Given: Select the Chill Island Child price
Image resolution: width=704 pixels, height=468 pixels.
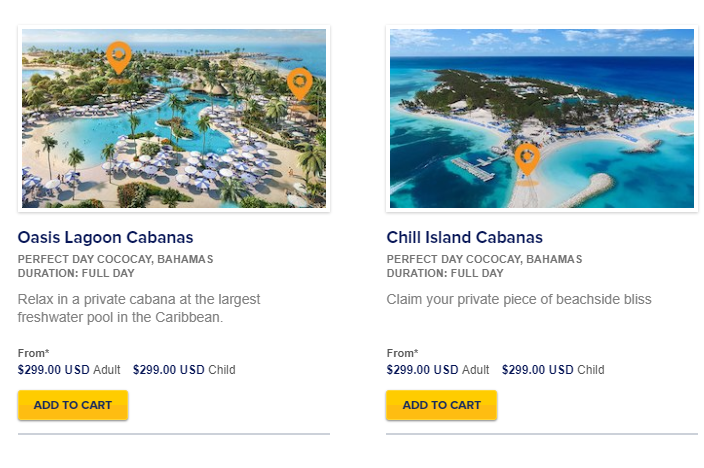Looking at the screenshot, I should click(553, 370).
